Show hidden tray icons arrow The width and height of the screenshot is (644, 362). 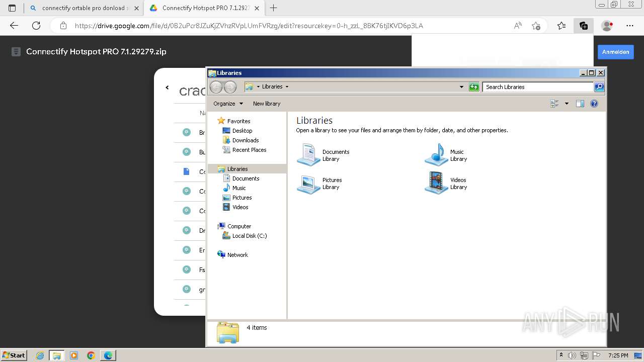[561, 355]
